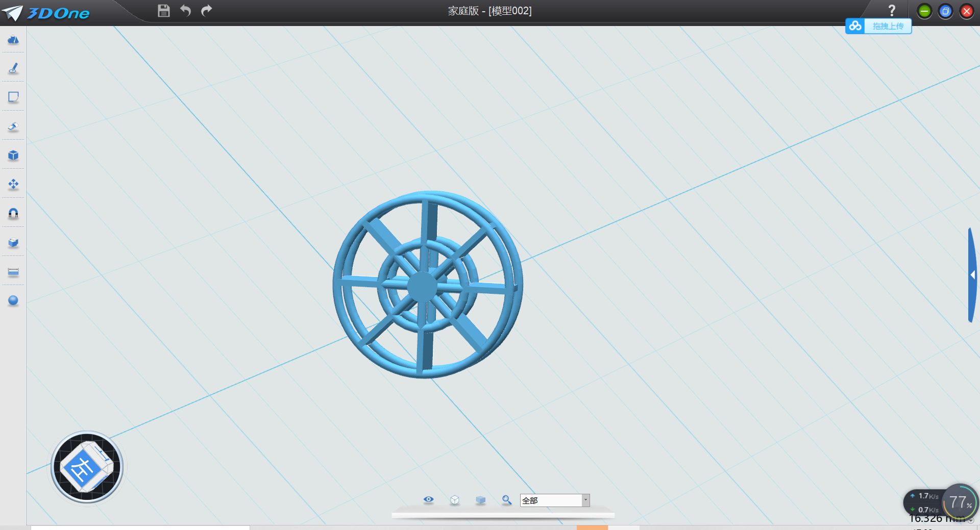Open the combine edit box tool

pos(13,243)
